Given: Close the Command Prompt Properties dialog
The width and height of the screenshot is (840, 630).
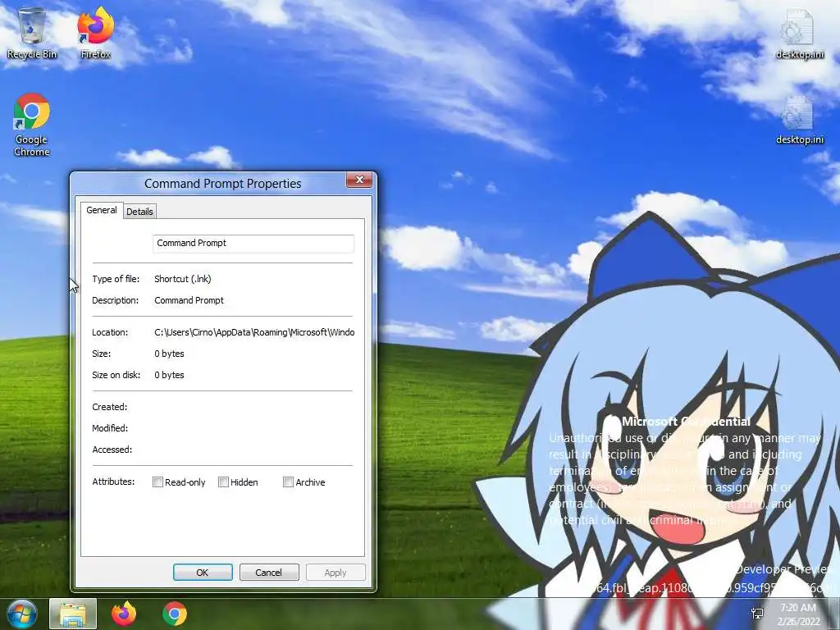Looking at the screenshot, I should tap(359, 180).
